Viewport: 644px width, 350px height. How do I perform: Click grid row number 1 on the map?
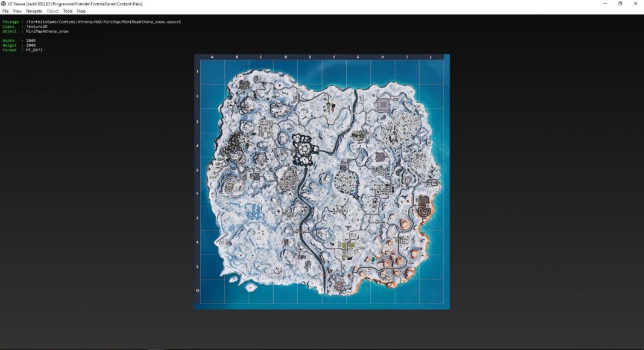coord(197,71)
